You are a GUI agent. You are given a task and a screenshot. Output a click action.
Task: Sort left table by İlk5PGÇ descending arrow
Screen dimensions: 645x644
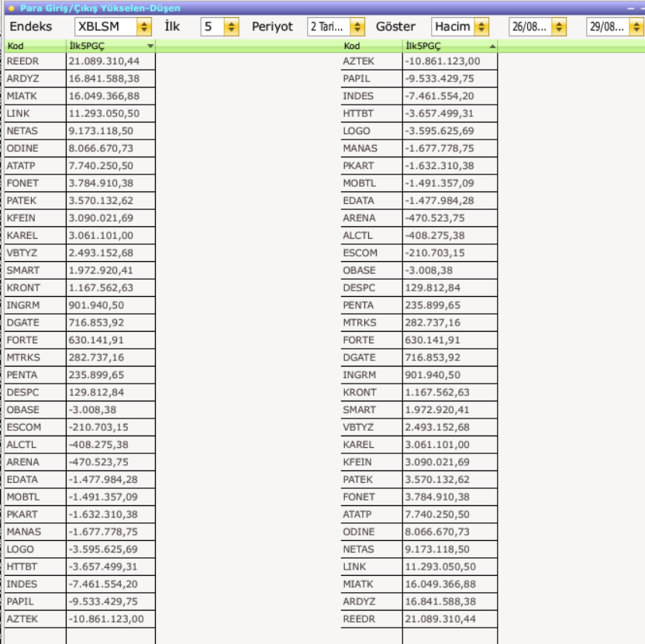point(150,46)
